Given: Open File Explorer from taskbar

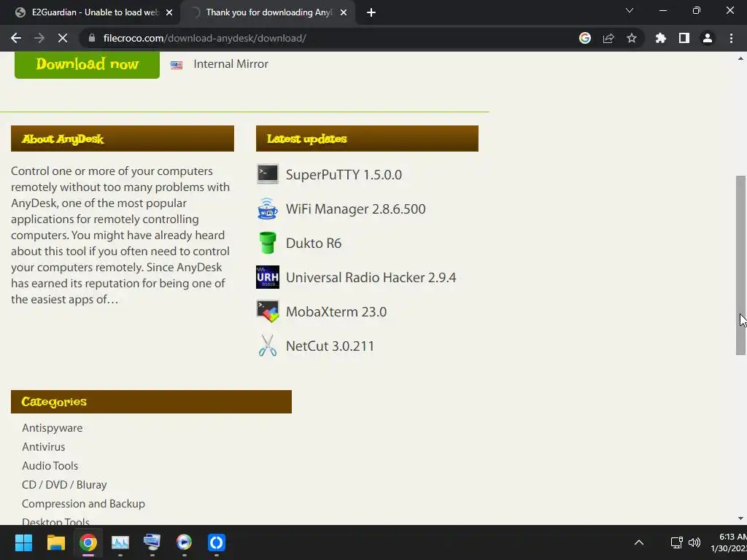Looking at the screenshot, I should pyautogui.click(x=55, y=542).
